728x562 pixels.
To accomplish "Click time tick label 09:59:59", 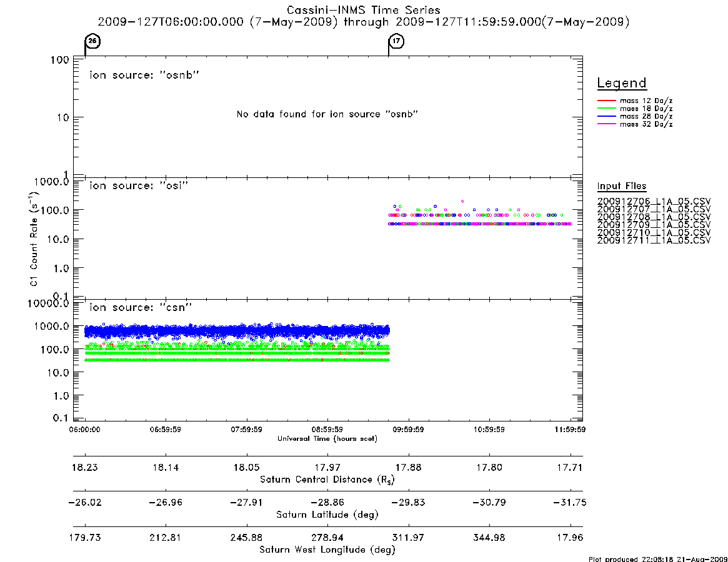I will coord(408,430).
